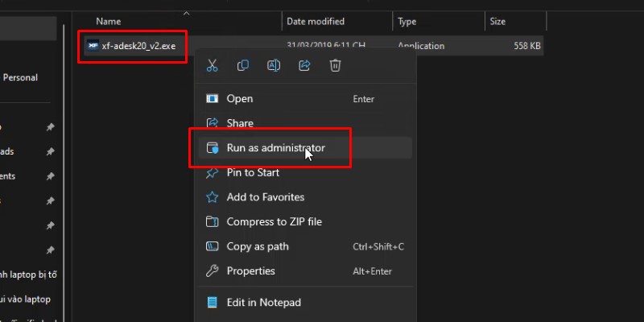This screenshot has height=322, width=644.
Task: Select Copy as path entry
Action: 258,246
